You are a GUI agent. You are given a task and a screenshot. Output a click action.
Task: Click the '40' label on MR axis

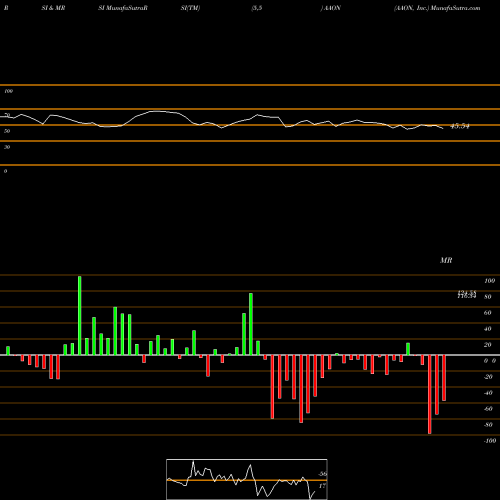tap(488, 329)
